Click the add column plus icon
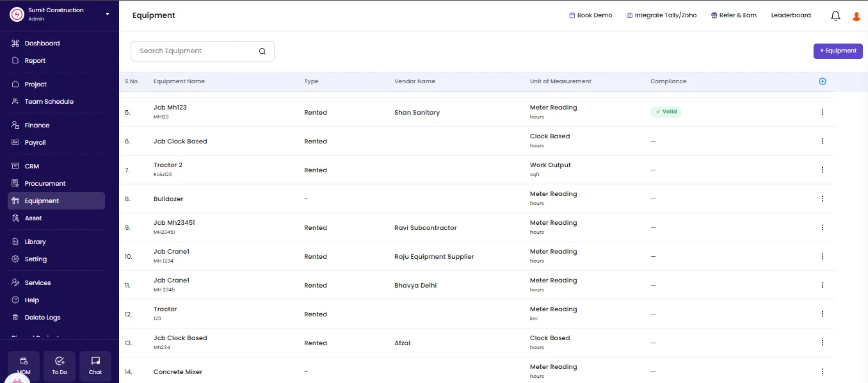Screen dimensions: 868x383 [x=823, y=81]
